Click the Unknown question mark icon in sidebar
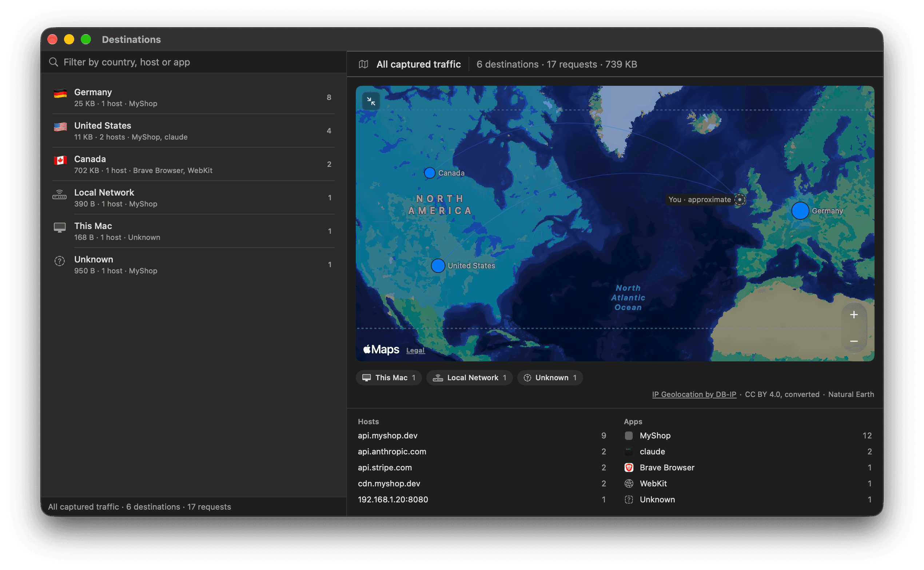This screenshot has height=570, width=924. coord(60,261)
